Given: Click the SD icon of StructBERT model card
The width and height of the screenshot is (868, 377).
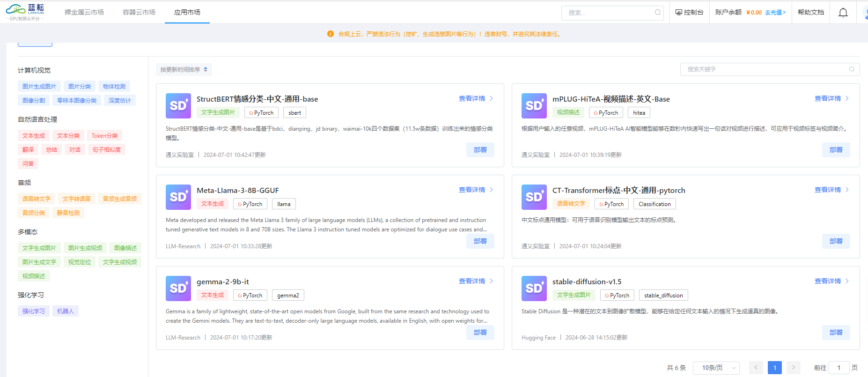Looking at the screenshot, I should click(x=178, y=106).
